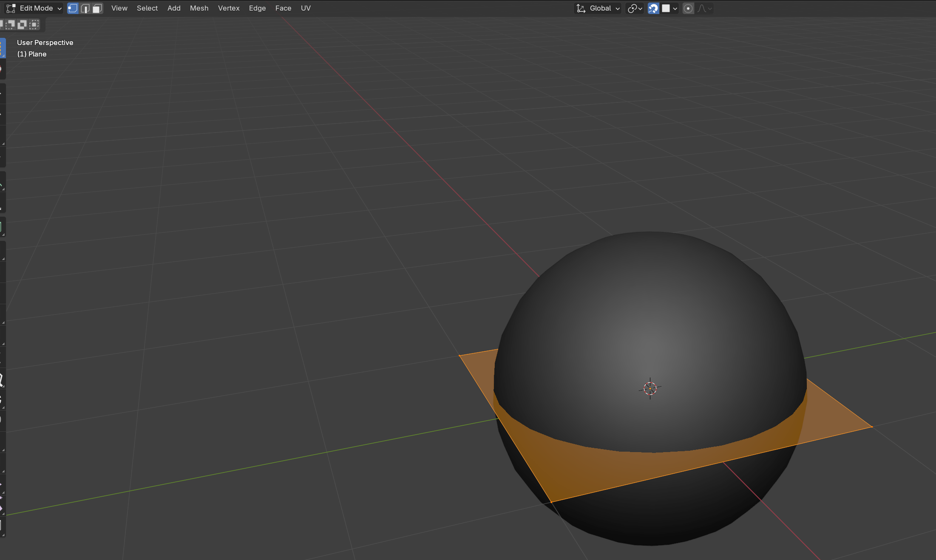The image size is (936, 560).
Task: Switch to edge select mode
Action: pos(85,8)
